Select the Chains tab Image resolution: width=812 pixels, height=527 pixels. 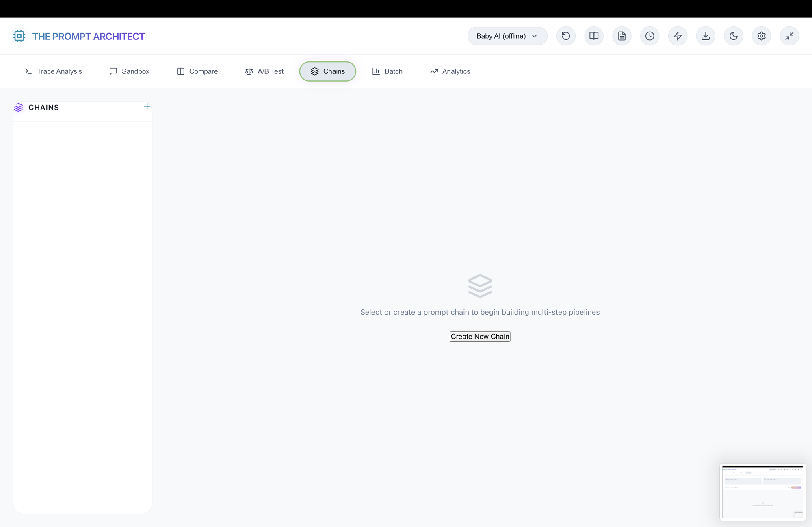click(328, 71)
